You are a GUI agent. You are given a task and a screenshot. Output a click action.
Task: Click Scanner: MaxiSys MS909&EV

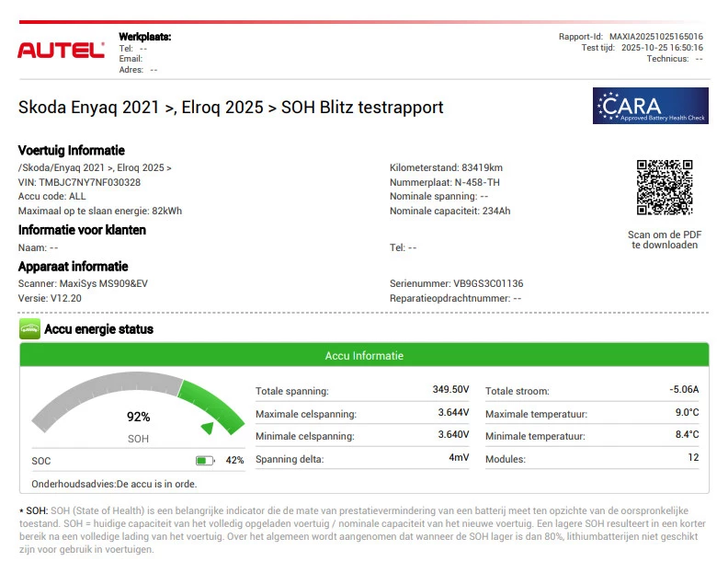(83, 283)
